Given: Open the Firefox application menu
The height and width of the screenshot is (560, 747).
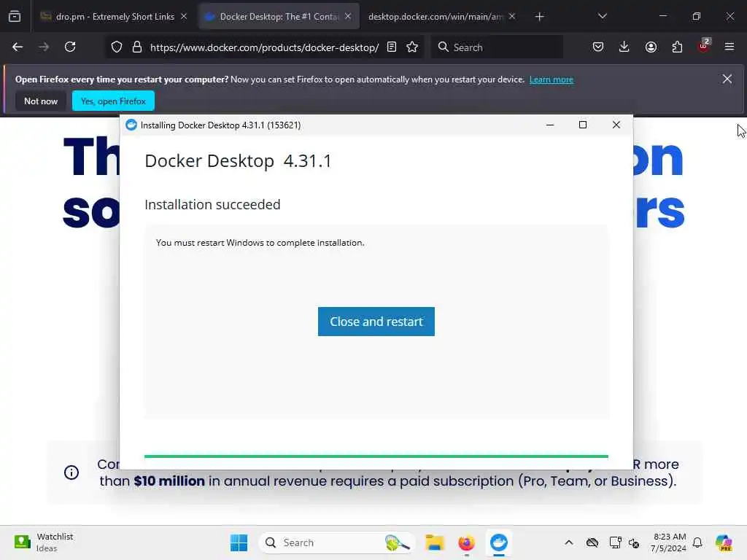Looking at the screenshot, I should 729,47.
